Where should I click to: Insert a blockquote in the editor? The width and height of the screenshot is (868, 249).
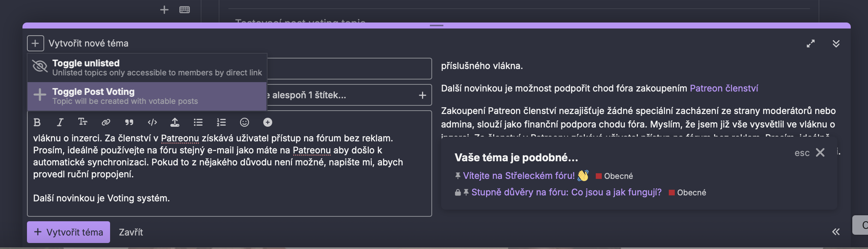point(129,122)
